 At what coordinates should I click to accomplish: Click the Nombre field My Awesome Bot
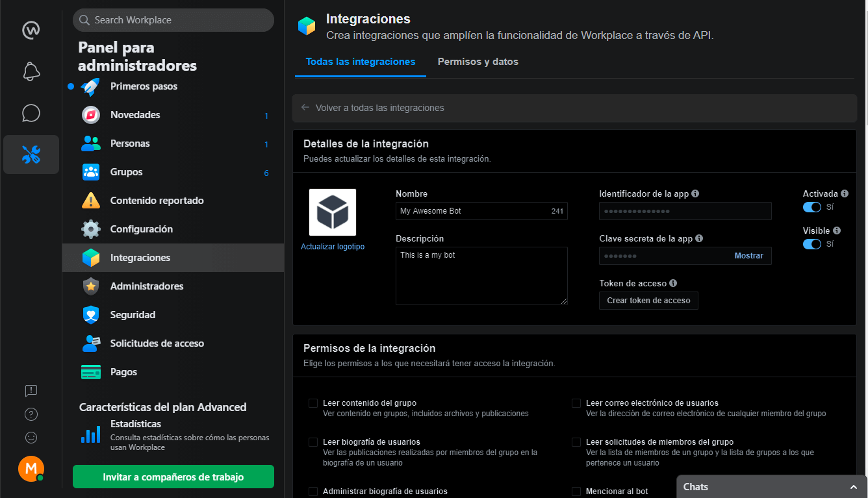481,211
